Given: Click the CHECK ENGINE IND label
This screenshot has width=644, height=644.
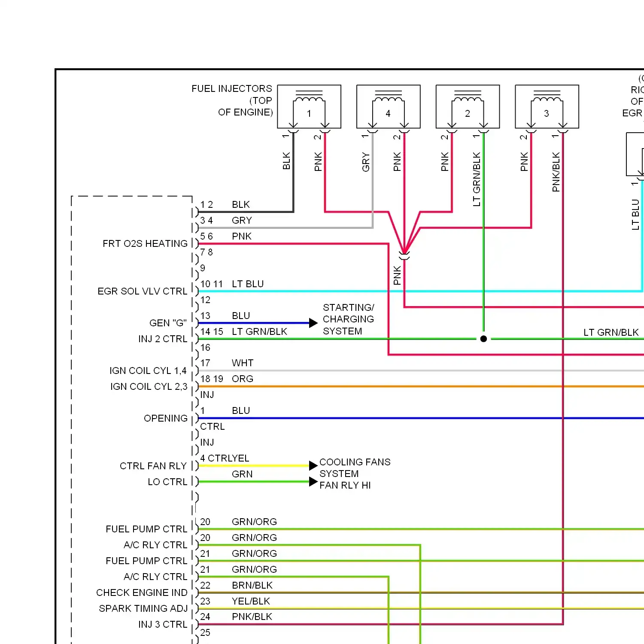Looking at the screenshot, I should [142, 593].
